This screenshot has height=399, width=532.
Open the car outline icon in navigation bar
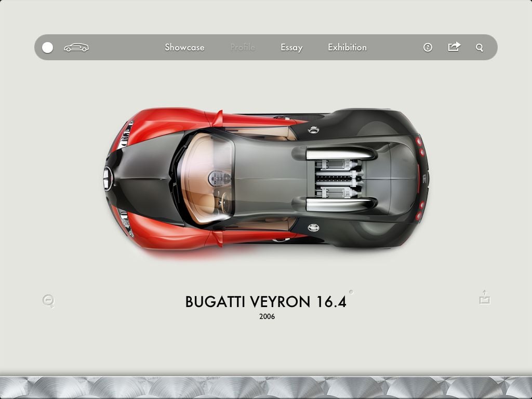[76, 47]
